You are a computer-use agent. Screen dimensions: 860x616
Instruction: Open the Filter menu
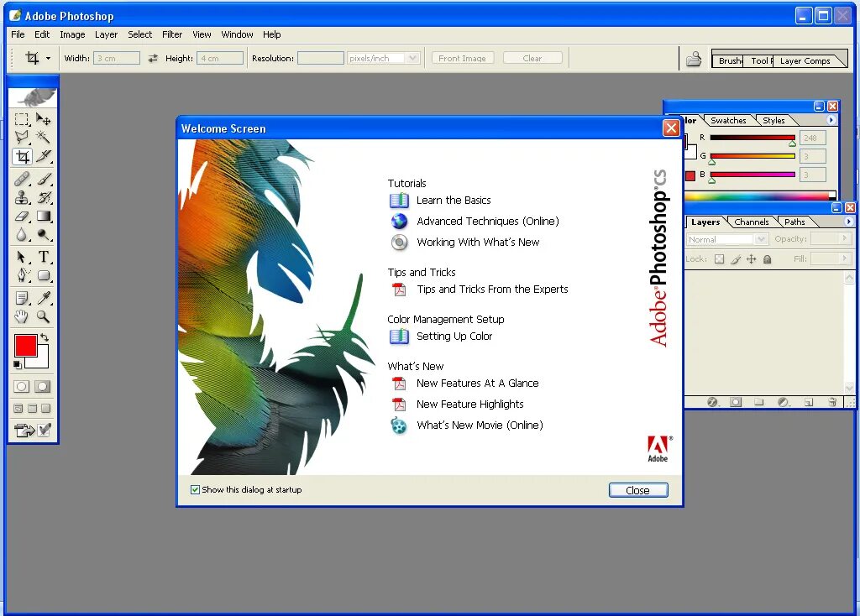tap(171, 34)
